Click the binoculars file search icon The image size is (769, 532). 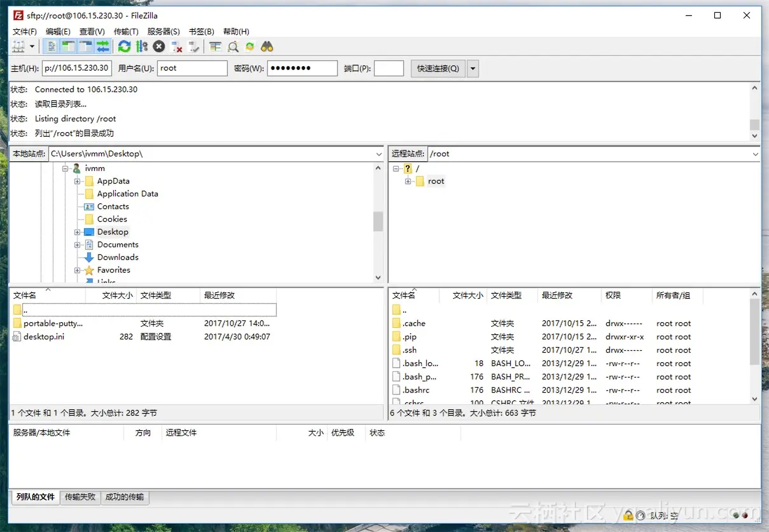267,46
